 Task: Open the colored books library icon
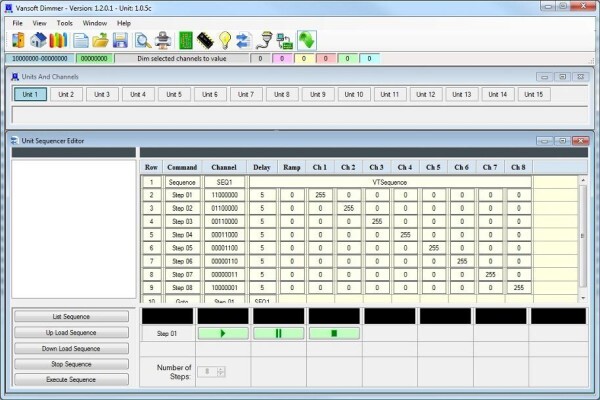(x=58, y=40)
